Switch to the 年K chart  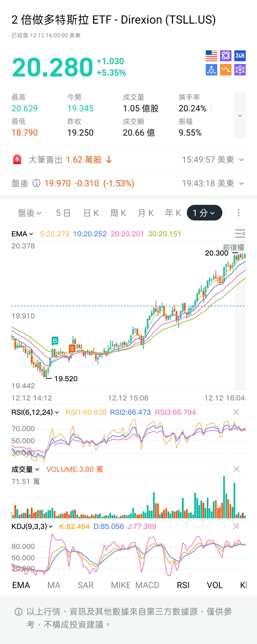[173, 213]
